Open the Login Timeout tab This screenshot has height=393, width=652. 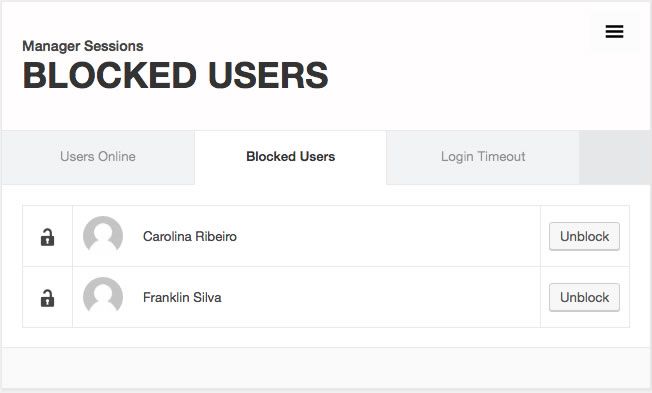click(483, 157)
